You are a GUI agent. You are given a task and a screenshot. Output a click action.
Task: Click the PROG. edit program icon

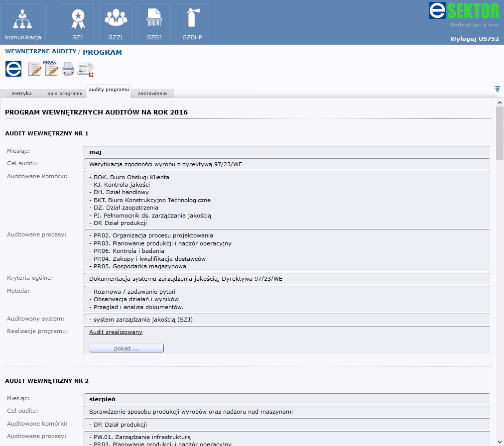[x=51, y=68]
